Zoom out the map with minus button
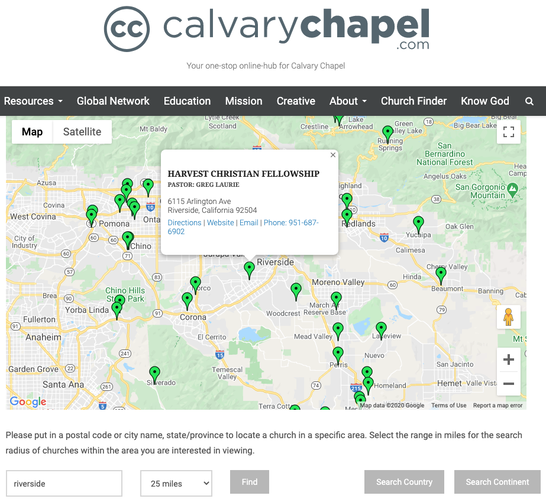 pyautogui.click(x=508, y=384)
